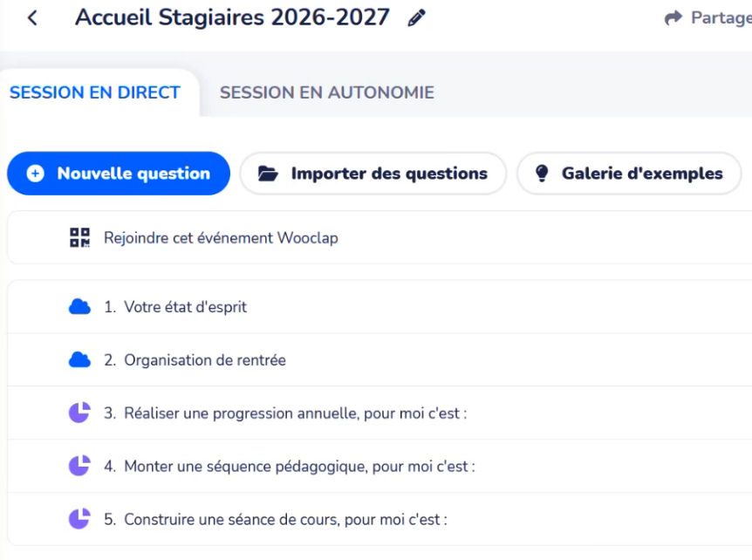Open the Galerie d'exemples button
Image resolution: width=752 pixels, height=560 pixels.
629,173
